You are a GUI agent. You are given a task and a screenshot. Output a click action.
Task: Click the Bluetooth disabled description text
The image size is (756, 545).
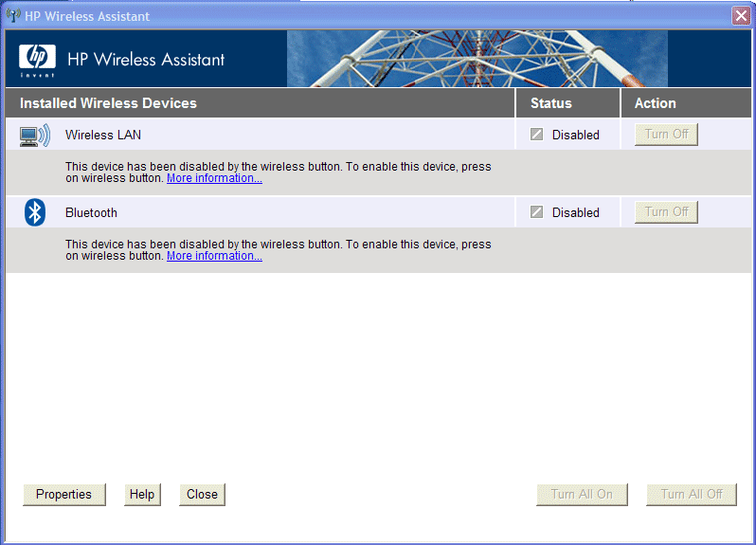coord(279,250)
